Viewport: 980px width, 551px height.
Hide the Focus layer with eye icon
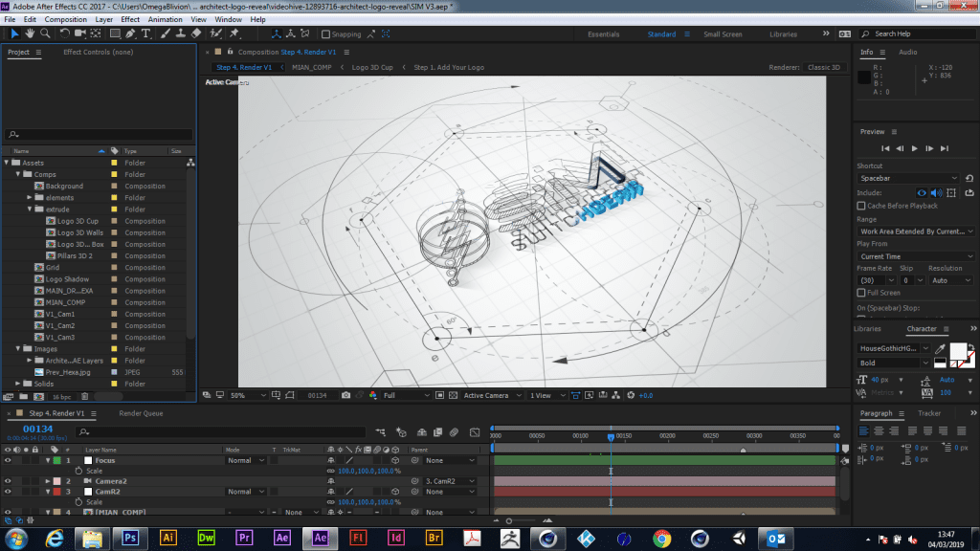tap(8, 460)
